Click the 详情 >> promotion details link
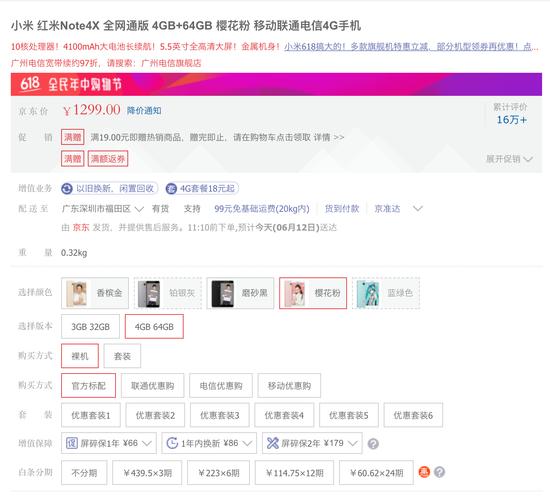Image resolution: width=550 pixels, height=500 pixels. pos(329,137)
